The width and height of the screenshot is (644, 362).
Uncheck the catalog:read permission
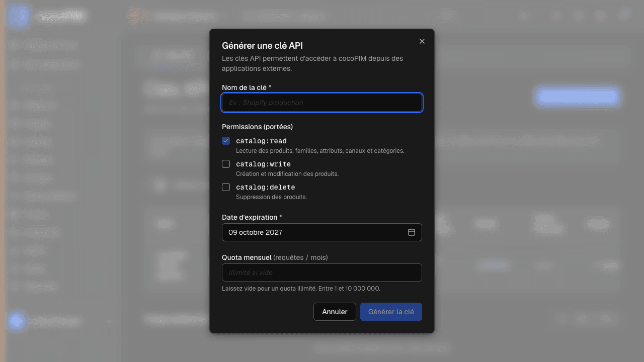point(226,141)
